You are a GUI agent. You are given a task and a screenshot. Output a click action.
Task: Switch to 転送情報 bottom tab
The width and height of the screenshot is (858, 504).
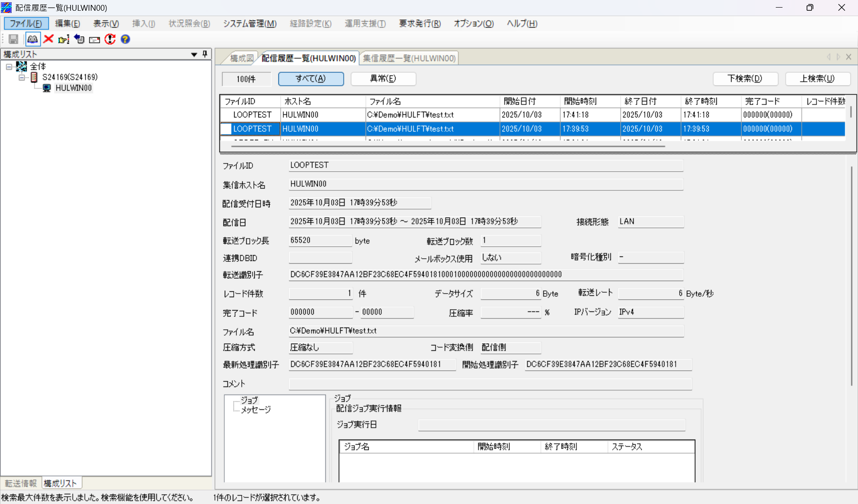(x=21, y=483)
